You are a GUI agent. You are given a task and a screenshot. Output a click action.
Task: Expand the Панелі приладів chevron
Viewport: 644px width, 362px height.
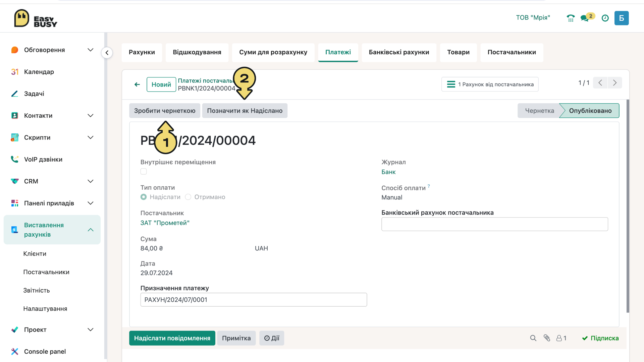pos(91,203)
